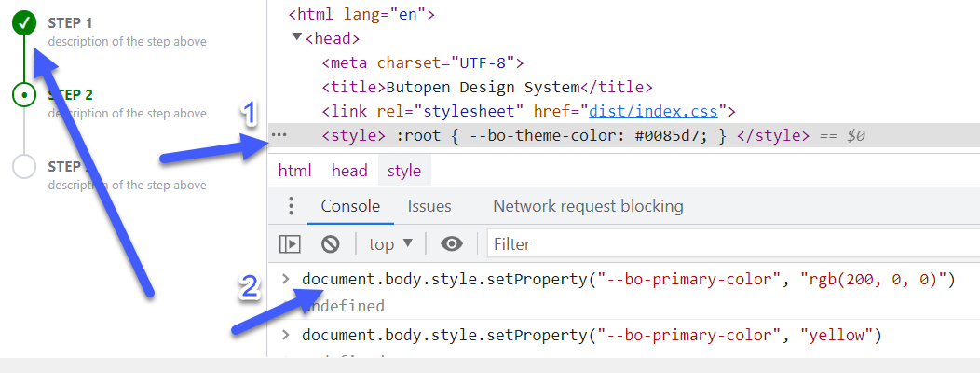Show the console sidebar panel
This screenshot has height=373, width=980.
tap(291, 244)
